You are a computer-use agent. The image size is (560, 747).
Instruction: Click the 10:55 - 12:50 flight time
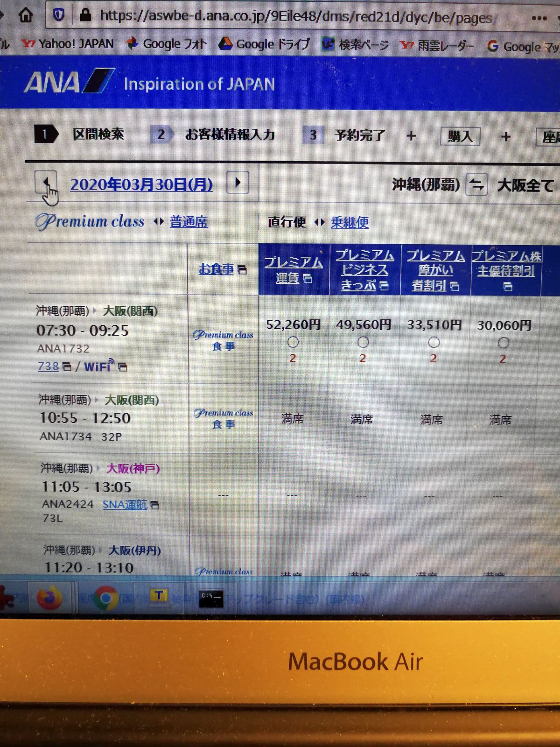[x=85, y=418]
